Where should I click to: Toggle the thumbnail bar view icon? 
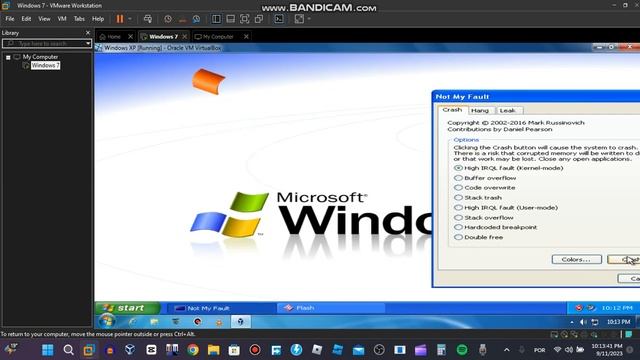tap(231, 19)
